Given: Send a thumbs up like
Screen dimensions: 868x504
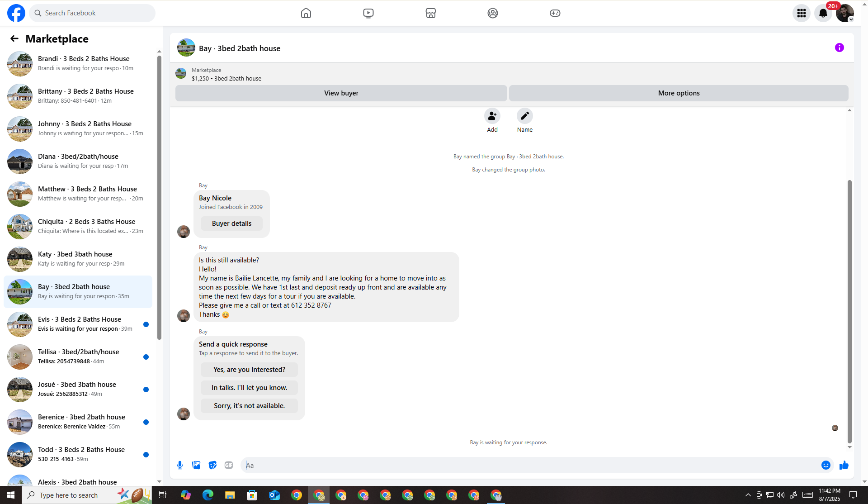Looking at the screenshot, I should pos(844,465).
